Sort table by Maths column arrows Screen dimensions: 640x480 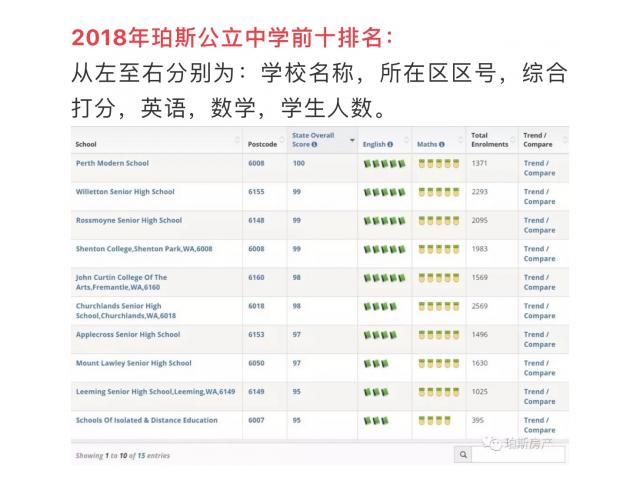[460, 140]
